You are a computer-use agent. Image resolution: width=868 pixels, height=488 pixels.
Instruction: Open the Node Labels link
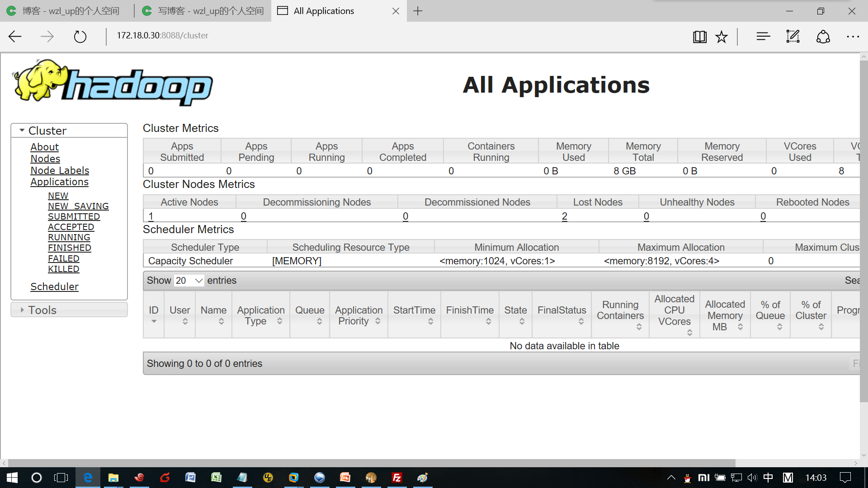point(60,170)
